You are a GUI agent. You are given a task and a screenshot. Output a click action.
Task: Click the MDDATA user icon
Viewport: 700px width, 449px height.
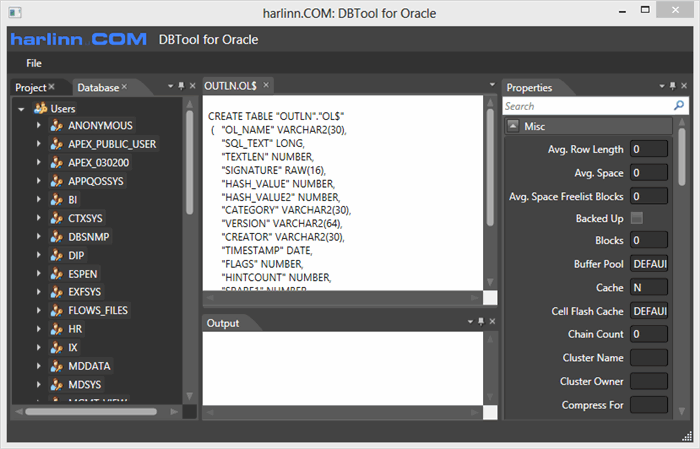coord(57,366)
